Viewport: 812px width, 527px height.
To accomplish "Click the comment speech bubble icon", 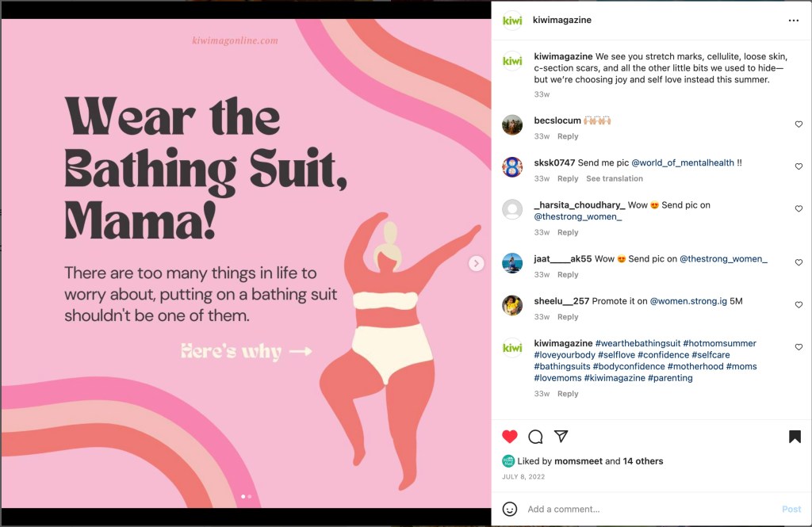I will point(535,437).
